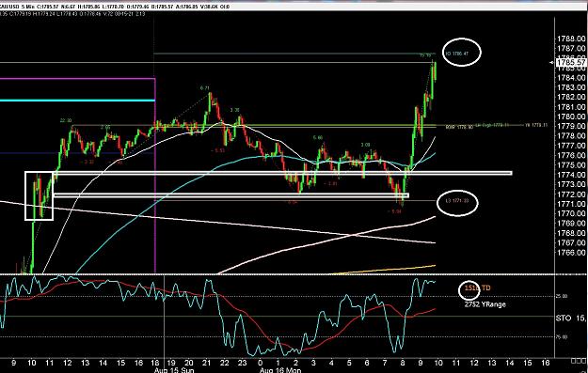Click the 1766.00 price axis label

click(x=571, y=253)
